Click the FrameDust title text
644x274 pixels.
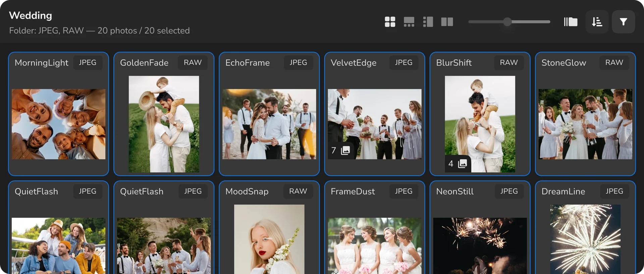pyautogui.click(x=353, y=192)
